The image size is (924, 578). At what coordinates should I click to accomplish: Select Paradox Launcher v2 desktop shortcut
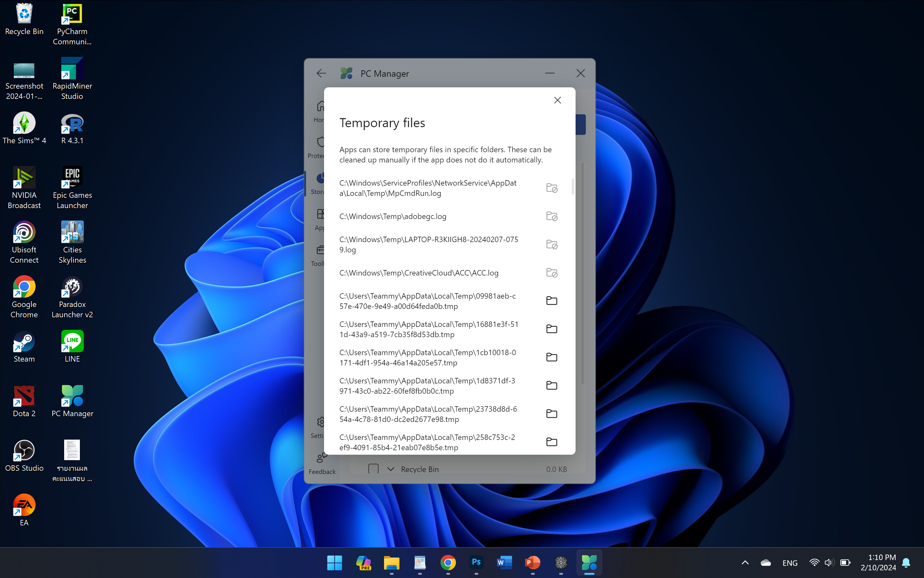click(72, 297)
